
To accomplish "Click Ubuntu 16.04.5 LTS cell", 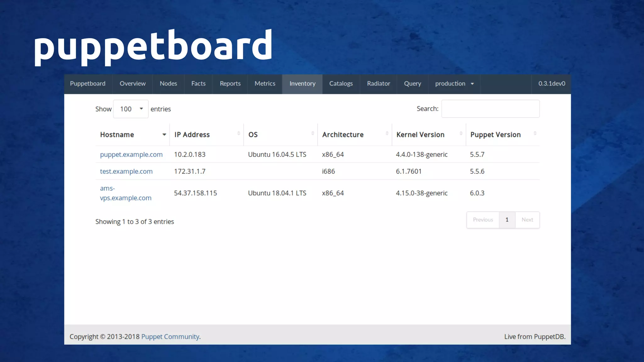I will [277, 155].
